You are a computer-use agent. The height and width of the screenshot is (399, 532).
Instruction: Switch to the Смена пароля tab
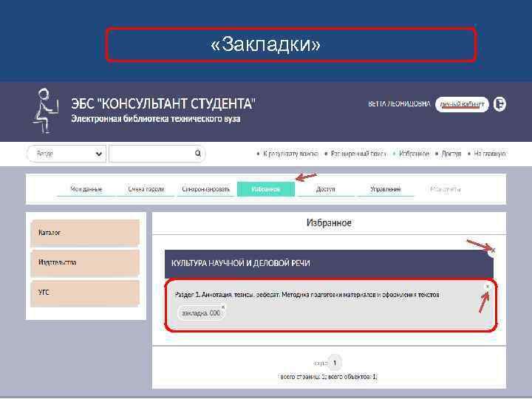coord(146,189)
